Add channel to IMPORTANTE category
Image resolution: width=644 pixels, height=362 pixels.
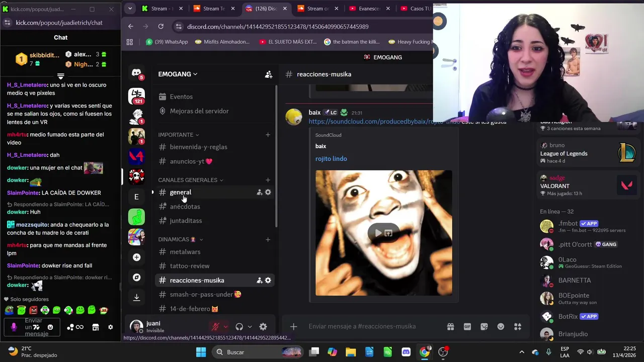point(268,135)
